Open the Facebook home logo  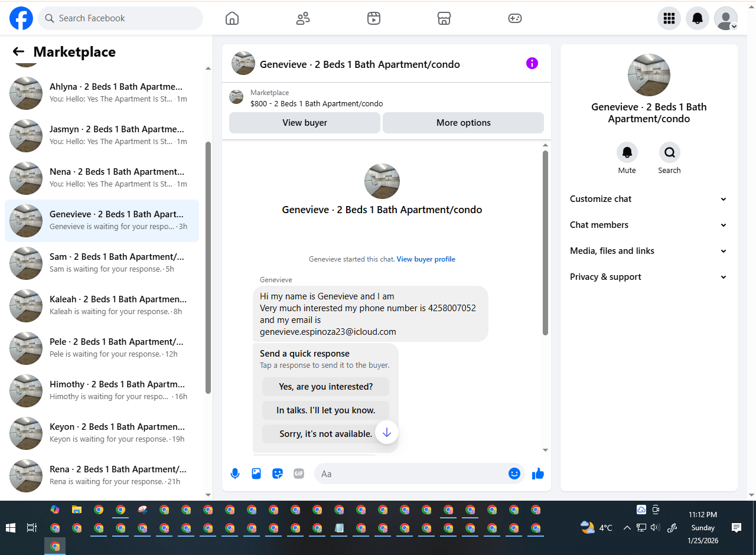tap(21, 18)
